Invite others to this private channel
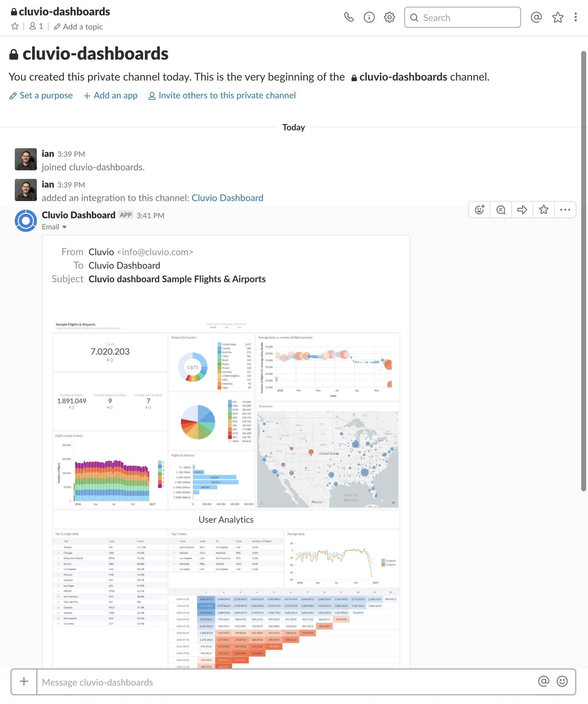588x704 pixels. click(222, 96)
